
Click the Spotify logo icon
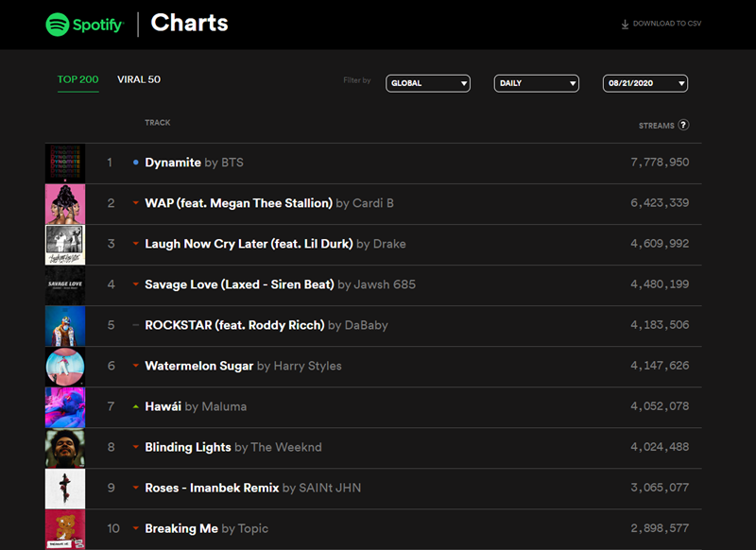tap(58, 25)
